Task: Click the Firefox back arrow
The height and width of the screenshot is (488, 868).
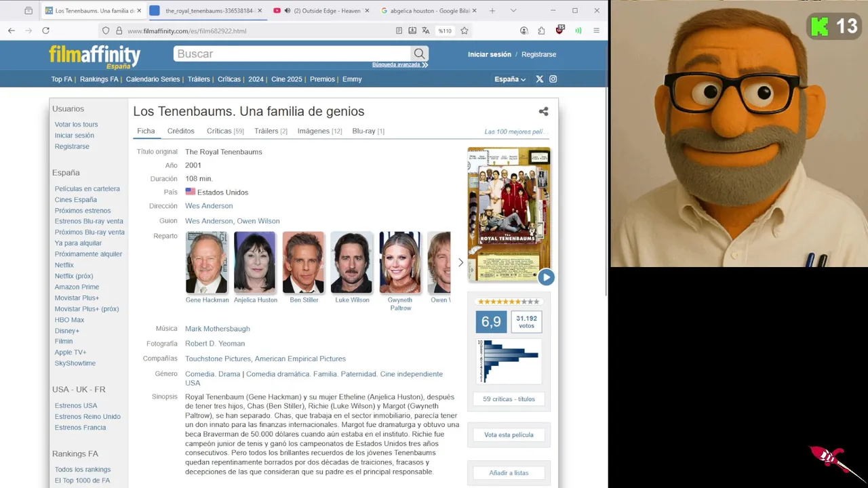Action: (x=12, y=30)
